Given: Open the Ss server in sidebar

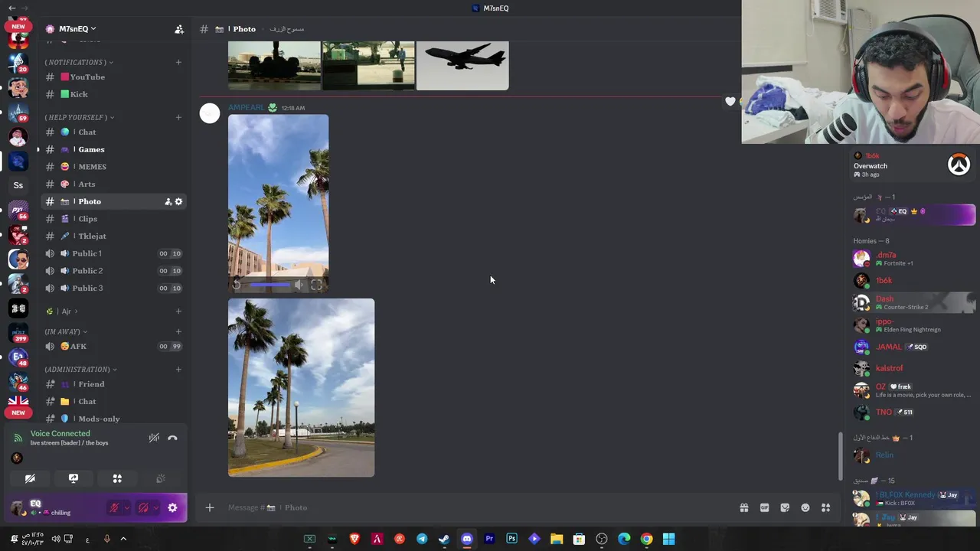Looking at the screenshot, I should [x=18, y=185].
